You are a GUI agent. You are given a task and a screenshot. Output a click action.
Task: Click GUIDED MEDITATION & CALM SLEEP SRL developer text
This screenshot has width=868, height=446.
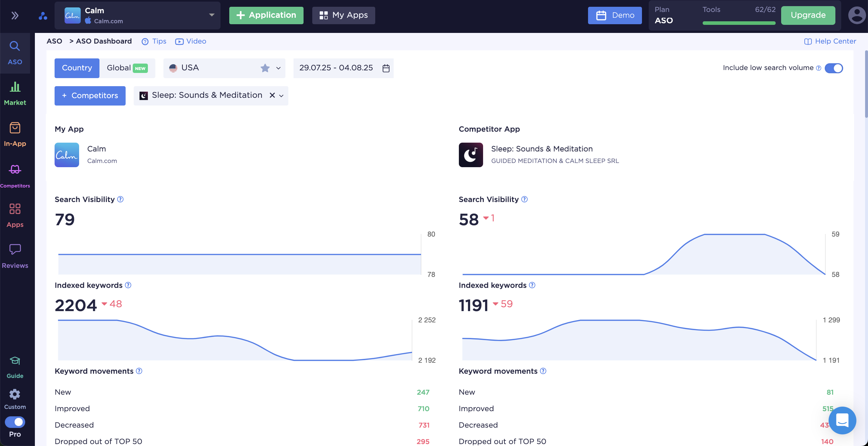point(555,161)
